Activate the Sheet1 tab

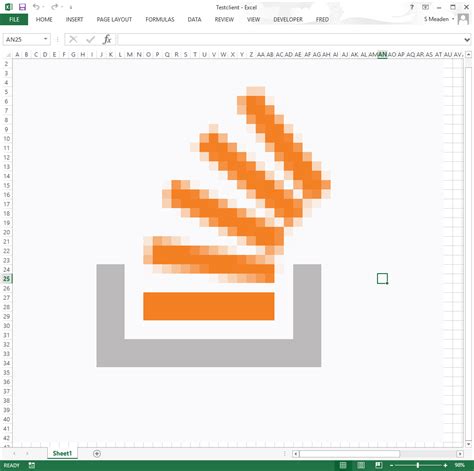62,453
